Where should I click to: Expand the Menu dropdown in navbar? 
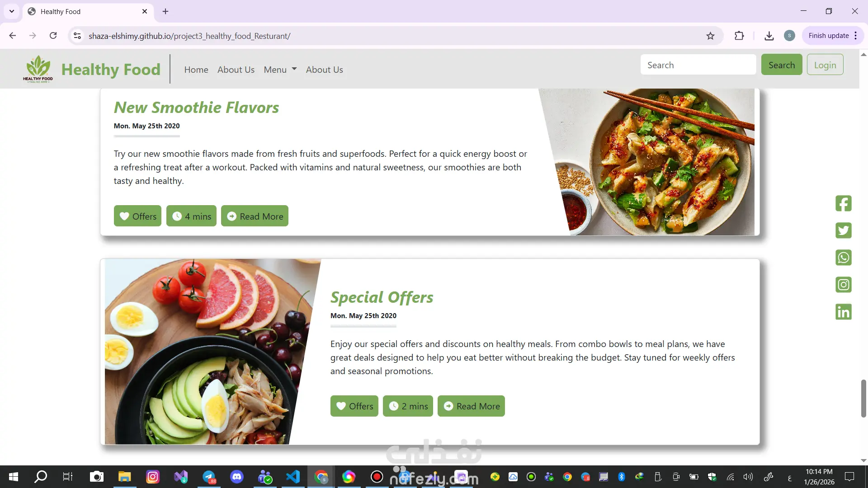click(x=280, y=70)
